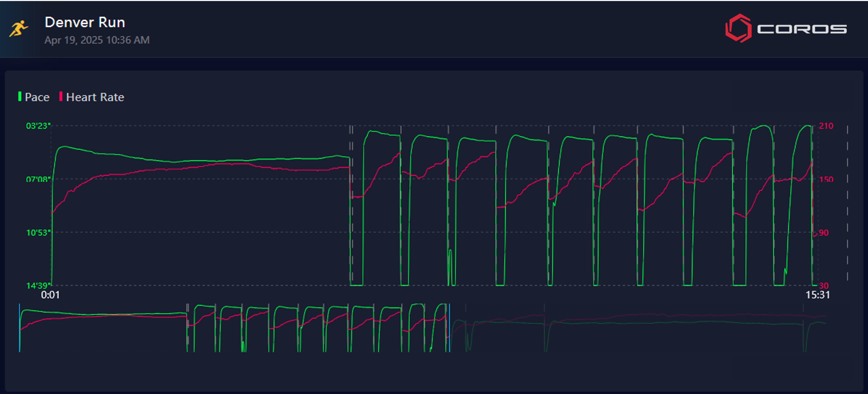The height and width of the screenshot is (394, 868).
Task: Click the 210 heart rate axis label
Action: pos(826,126)
